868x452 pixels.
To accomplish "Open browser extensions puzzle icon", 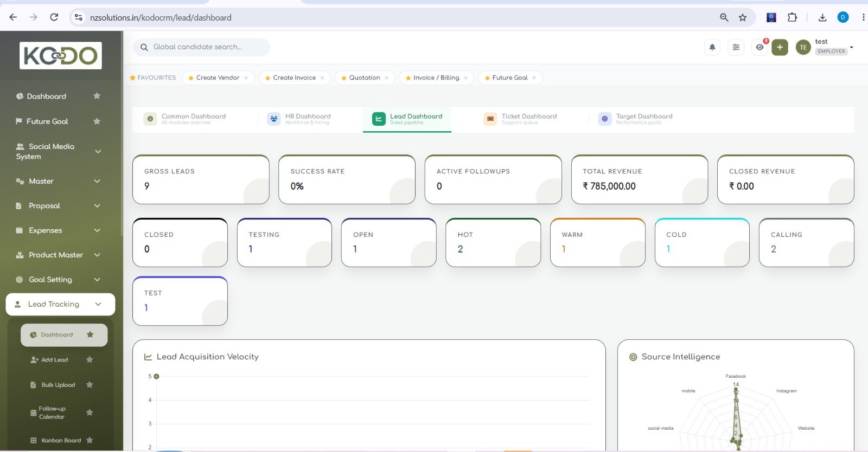I will [x=792, y=17].
